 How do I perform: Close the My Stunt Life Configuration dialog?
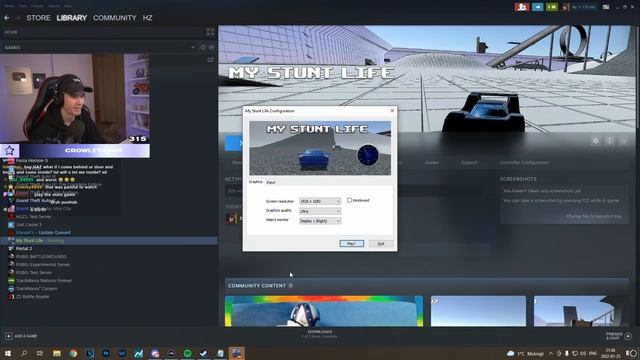(x=392, y=111)
